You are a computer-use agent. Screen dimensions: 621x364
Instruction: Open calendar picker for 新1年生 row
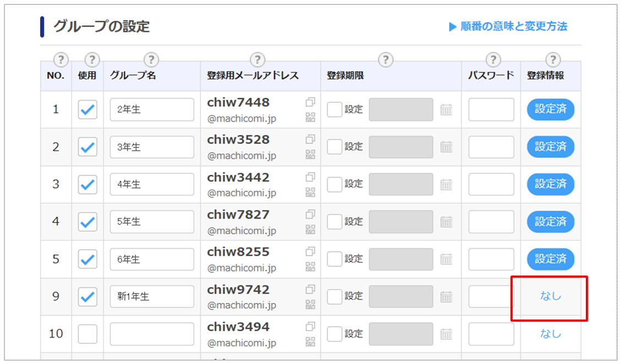(x=446, y=296)
